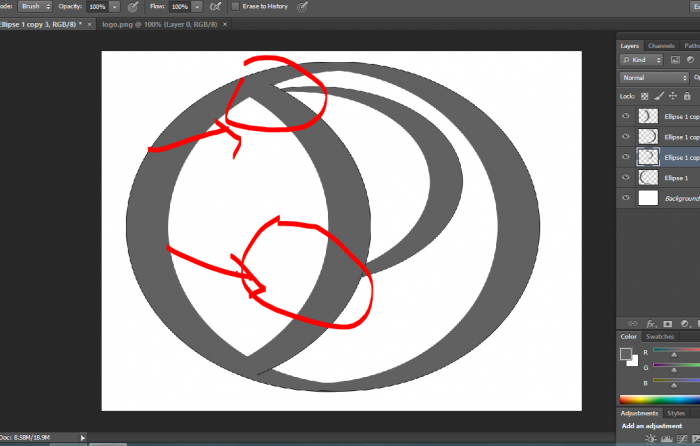Click the link layers icon
This screenshot has height=446, width=700.
tap(633, 324)
